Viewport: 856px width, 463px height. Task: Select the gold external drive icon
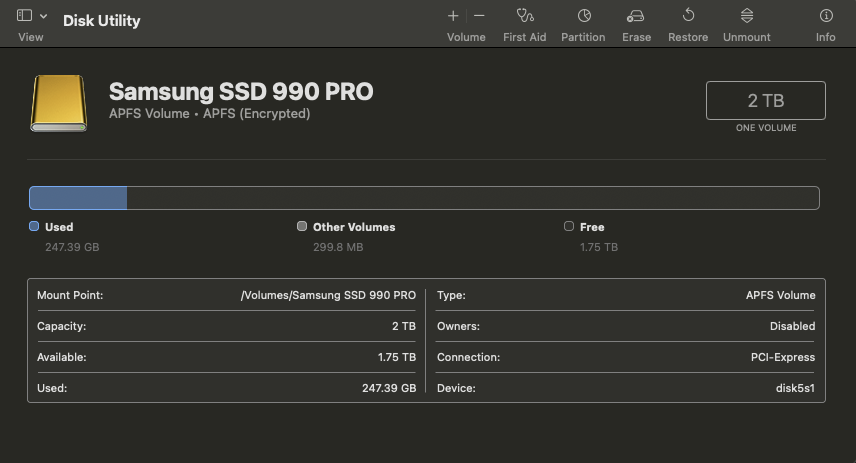(x=59, y=103)
